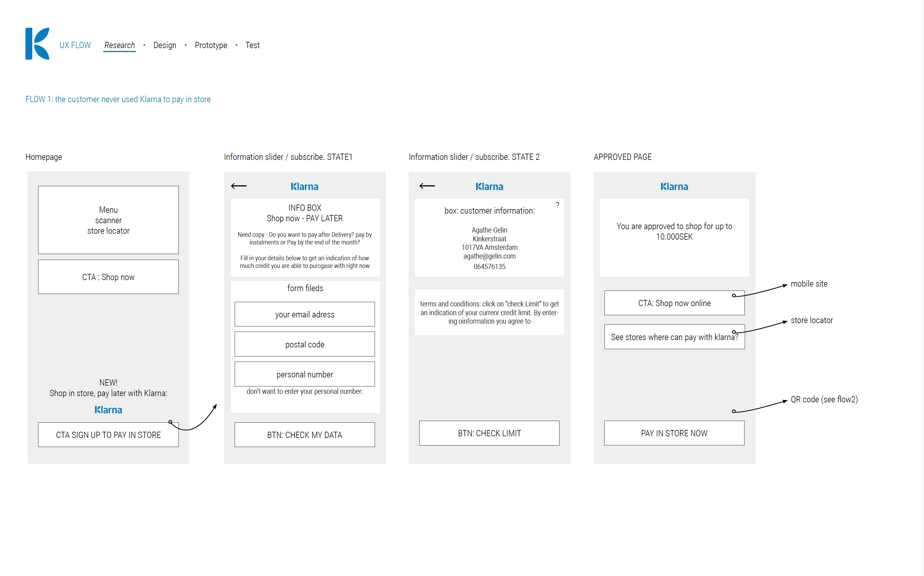Click the phone number 064576135
Image resolution: width=924 pixels, height=576 pixels.
click(489, 267)
